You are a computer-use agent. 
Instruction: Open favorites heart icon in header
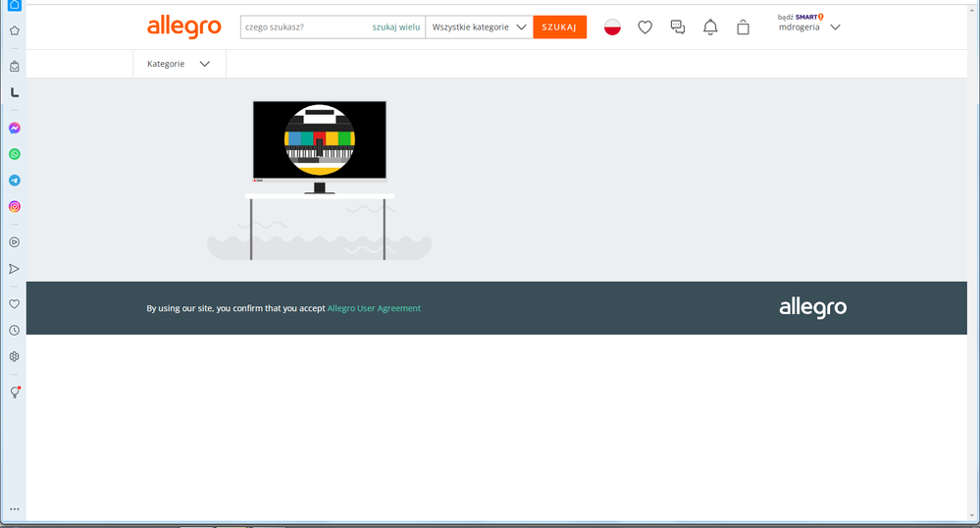(645, 26)
